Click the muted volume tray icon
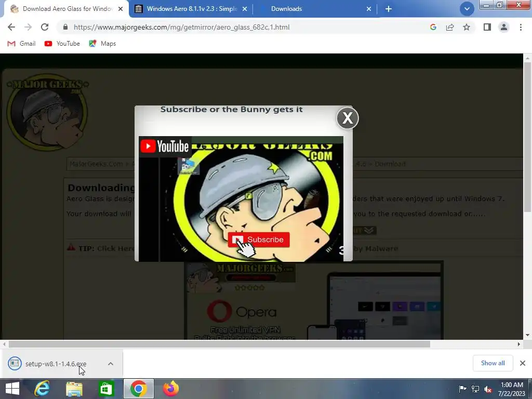532x399 pixels. click(488, 389)
